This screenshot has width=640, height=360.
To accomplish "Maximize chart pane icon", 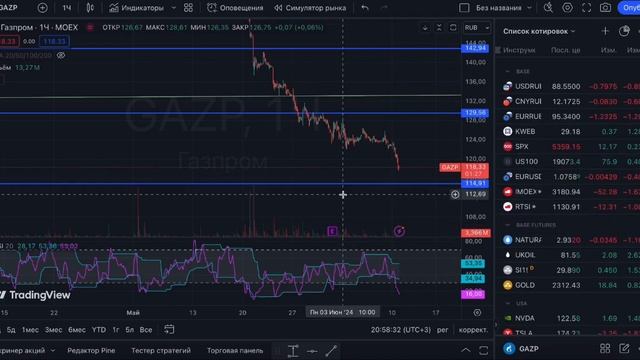I will coord(453,28).
